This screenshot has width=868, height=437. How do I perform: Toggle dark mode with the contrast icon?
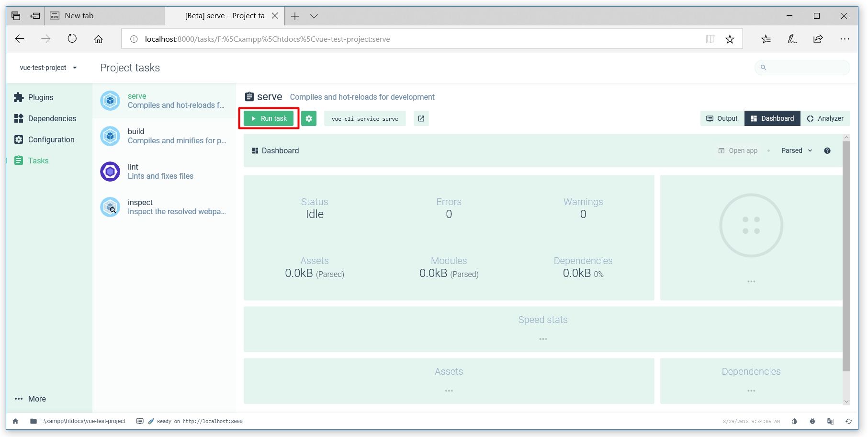794,421
